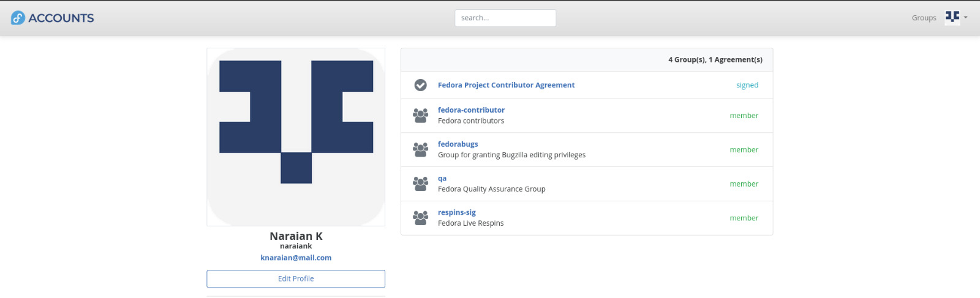Click the group icon next to fedora-contributor
Image resolution: width=980 pixels, height=298 pixels.
[x=420, y=116]
